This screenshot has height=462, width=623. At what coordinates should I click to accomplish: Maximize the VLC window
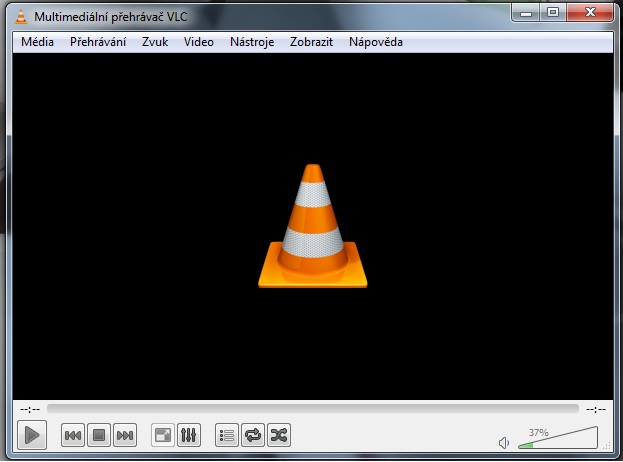(553, 12)
